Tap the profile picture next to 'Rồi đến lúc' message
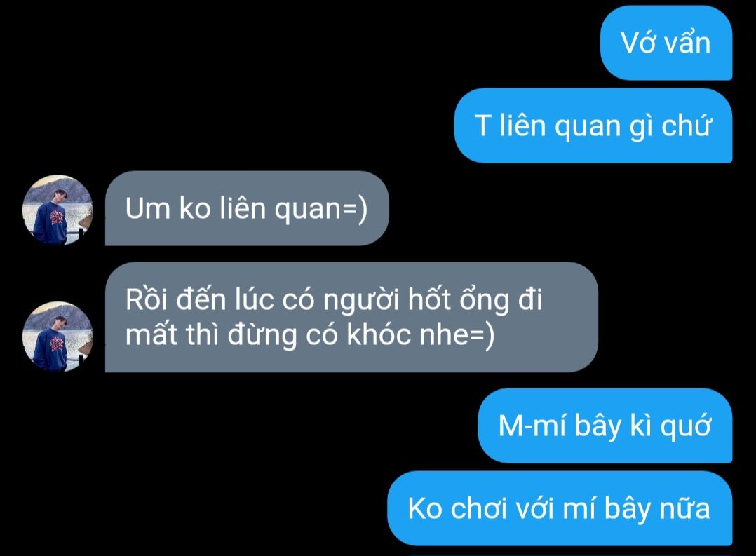Screen dimensions: 756x556 (x=58, y=337)
